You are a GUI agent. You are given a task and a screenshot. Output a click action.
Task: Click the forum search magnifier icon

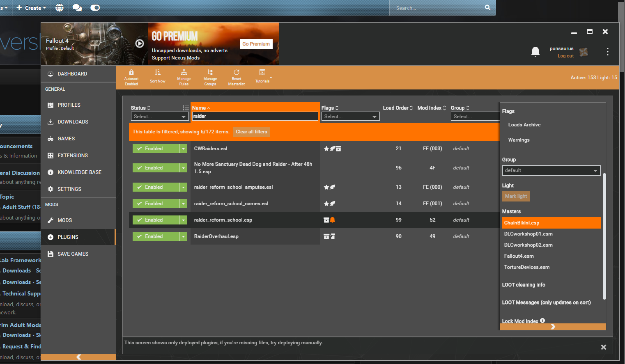point(487,7)
